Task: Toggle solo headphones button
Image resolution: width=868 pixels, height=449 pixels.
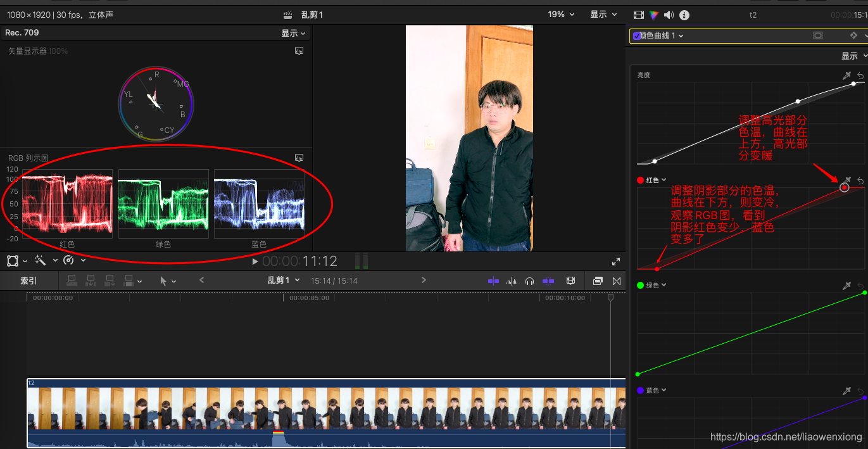Action: [530, 281]
